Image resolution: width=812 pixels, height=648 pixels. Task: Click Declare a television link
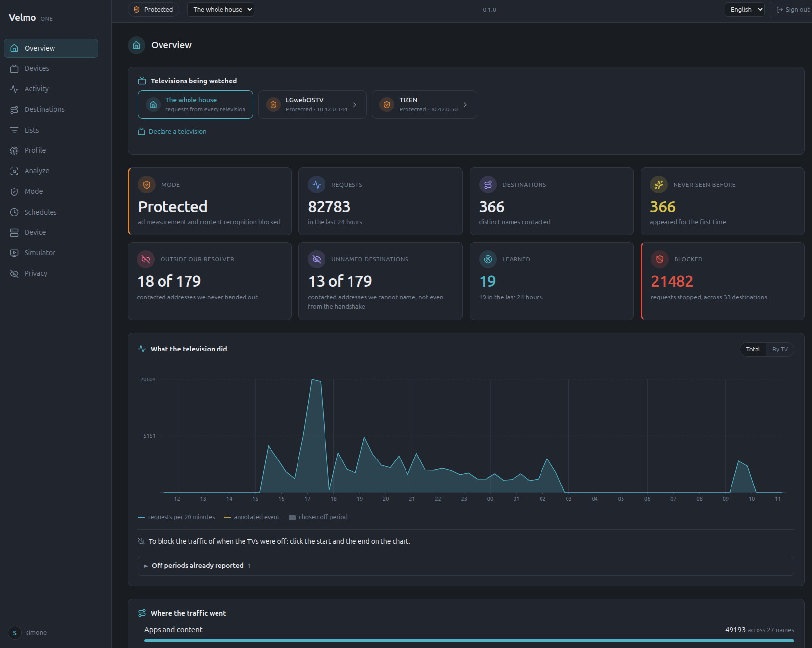[172, 131]
